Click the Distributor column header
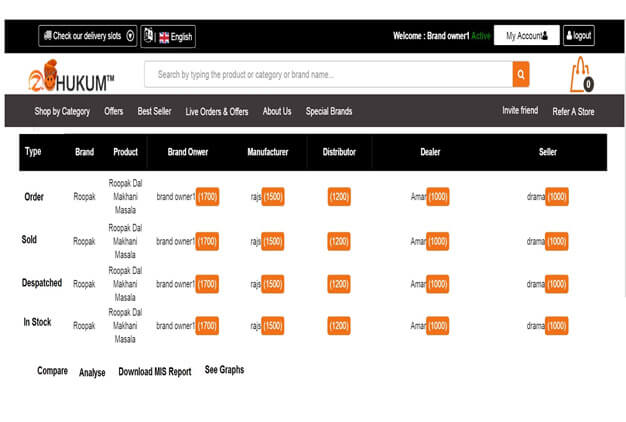Screen dimensions: 626x422 (339, 152)
